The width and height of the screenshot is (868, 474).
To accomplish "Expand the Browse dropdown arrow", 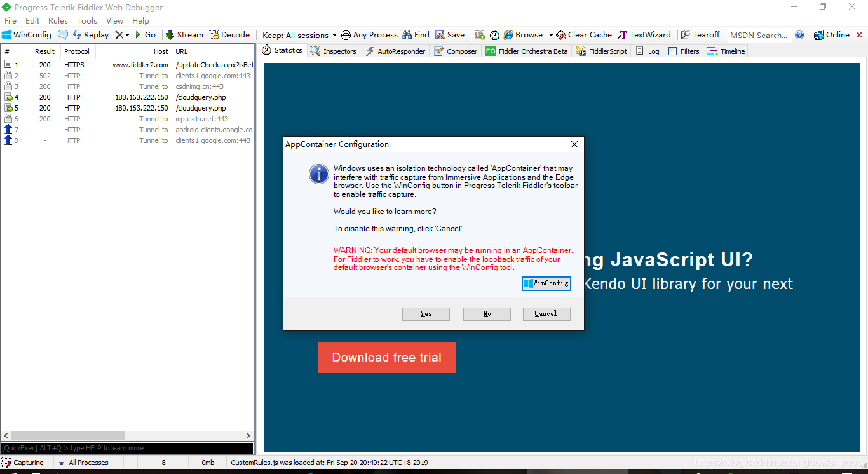I will [x=550, y=35].
